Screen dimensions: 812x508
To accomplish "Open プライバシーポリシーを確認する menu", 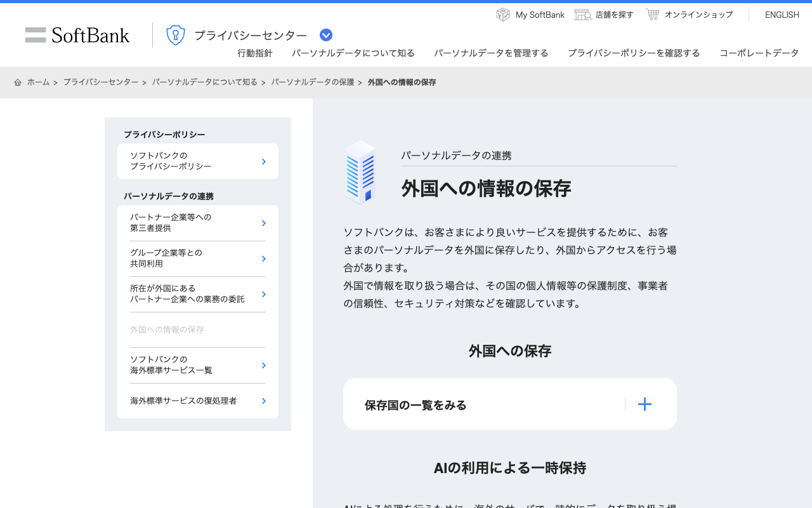I will tap(634, 53).
